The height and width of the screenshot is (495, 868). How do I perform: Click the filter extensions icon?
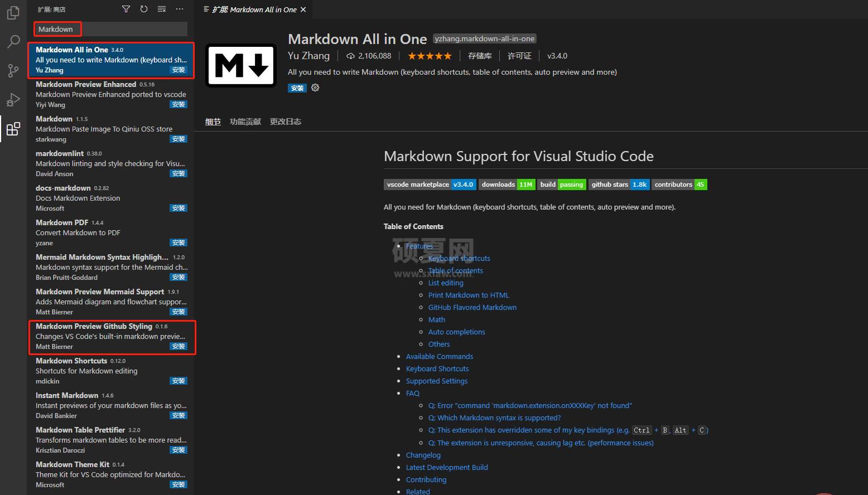126,9
